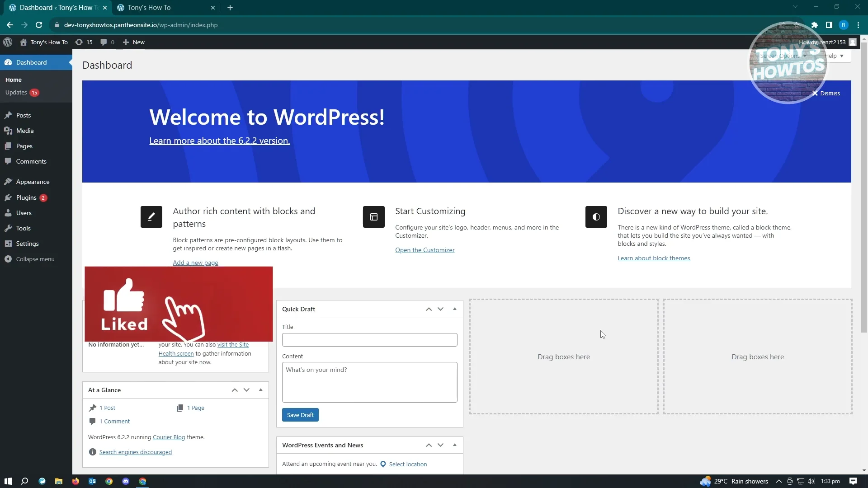868x488 pixels.
Task: Expand the Help dropdown
Action: pyautogui.click(x=834, y=56)
